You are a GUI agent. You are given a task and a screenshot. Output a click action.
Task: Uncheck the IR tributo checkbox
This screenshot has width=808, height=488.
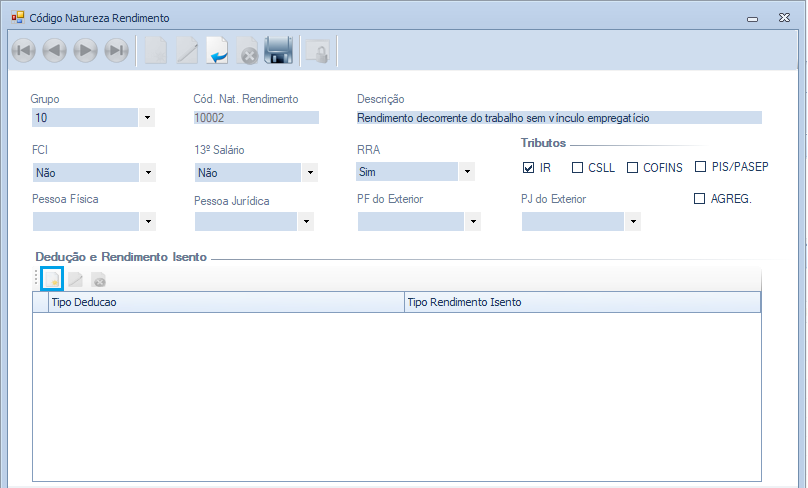click(529, 168)
